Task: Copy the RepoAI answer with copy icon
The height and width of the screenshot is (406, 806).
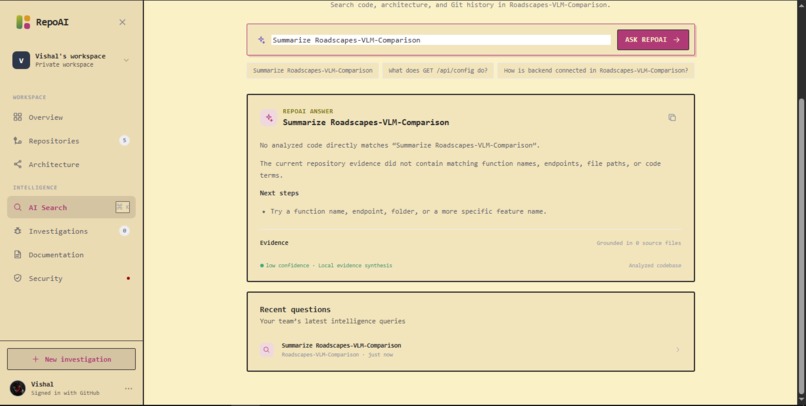Action: (x=672, y=118)
